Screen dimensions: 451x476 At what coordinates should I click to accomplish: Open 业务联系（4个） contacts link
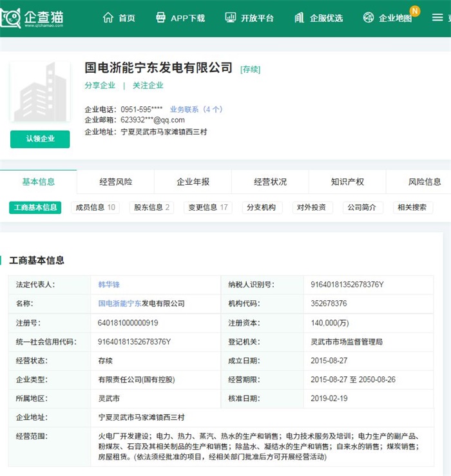196,109
